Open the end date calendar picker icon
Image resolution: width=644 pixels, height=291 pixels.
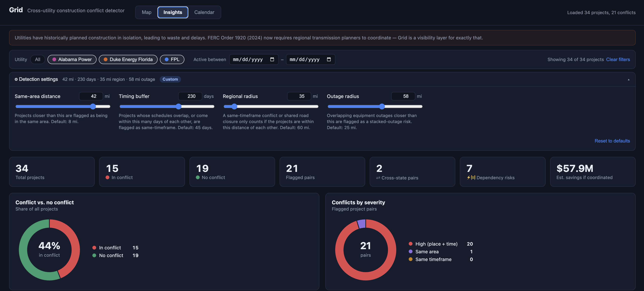[329, 59]
